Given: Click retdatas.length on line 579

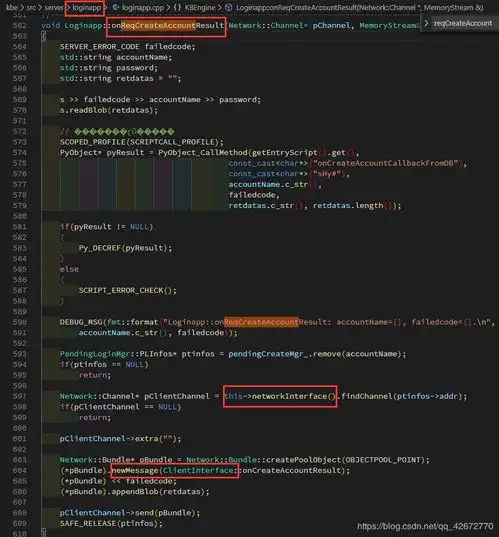Looking at the screenshot, I should tap(348, 205).
